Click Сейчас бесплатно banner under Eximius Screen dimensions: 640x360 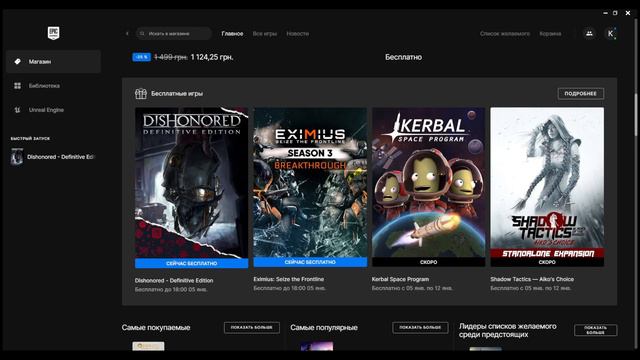(310, 262)
